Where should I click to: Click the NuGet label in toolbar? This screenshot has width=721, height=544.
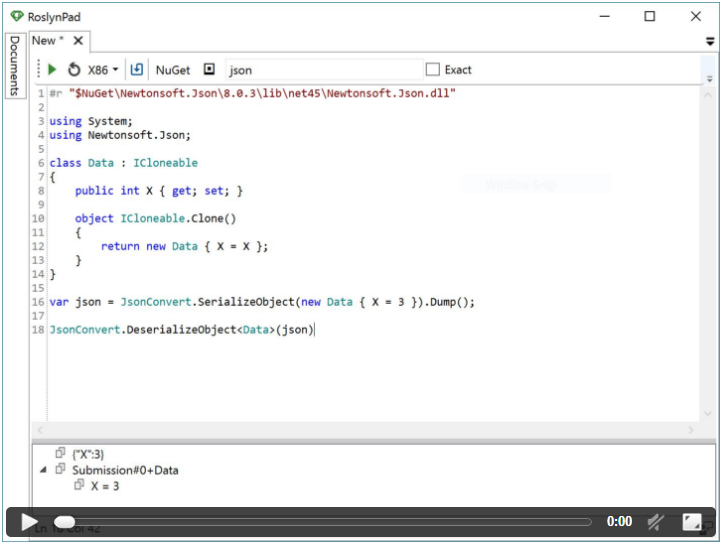(x=172, y=70)
